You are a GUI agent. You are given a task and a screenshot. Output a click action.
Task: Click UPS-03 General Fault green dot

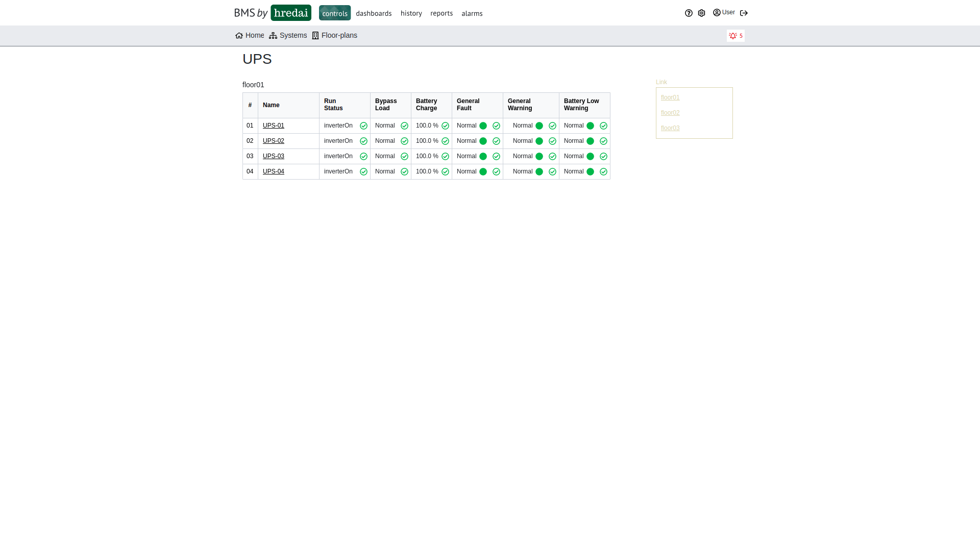coord(483,157)
